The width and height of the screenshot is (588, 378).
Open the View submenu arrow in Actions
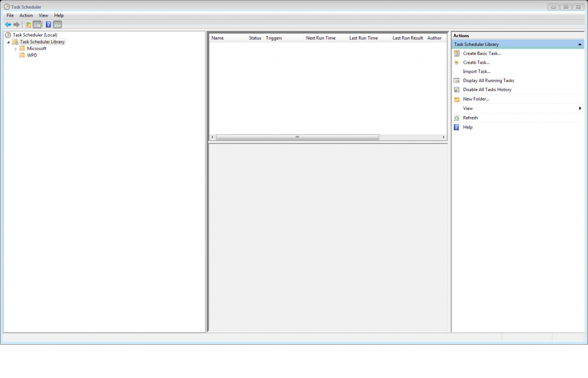580,108
